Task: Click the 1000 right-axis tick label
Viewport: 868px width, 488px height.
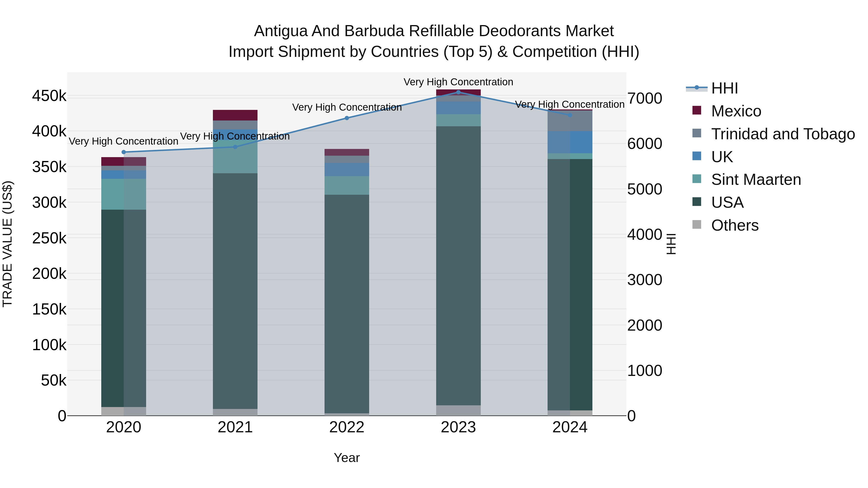Action: click(644, 371)
